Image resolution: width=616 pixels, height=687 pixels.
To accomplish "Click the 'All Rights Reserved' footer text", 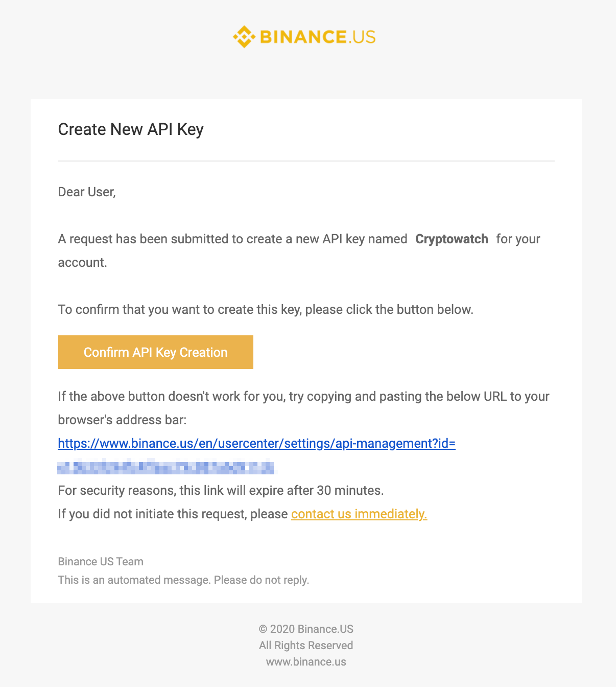I will tap(306, 645).
